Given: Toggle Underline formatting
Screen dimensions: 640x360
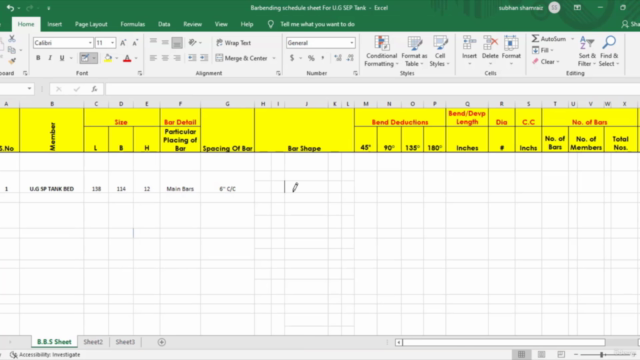Looking at the screenshot, I should click(x=62, y=58).
